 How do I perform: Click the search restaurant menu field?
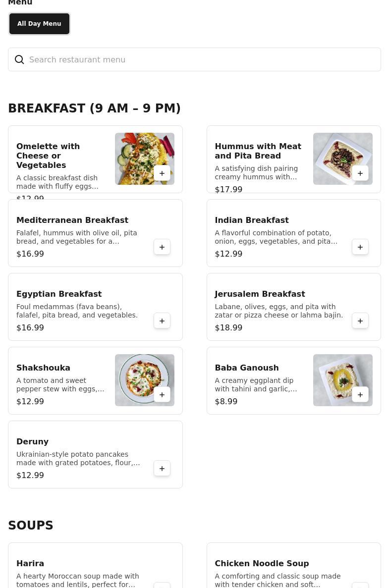tap(194, 59)
